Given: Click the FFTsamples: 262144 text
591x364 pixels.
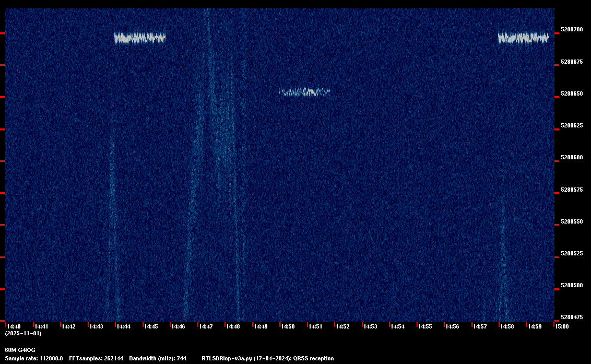Looking at the screenshot, I should tap(96, 358).
